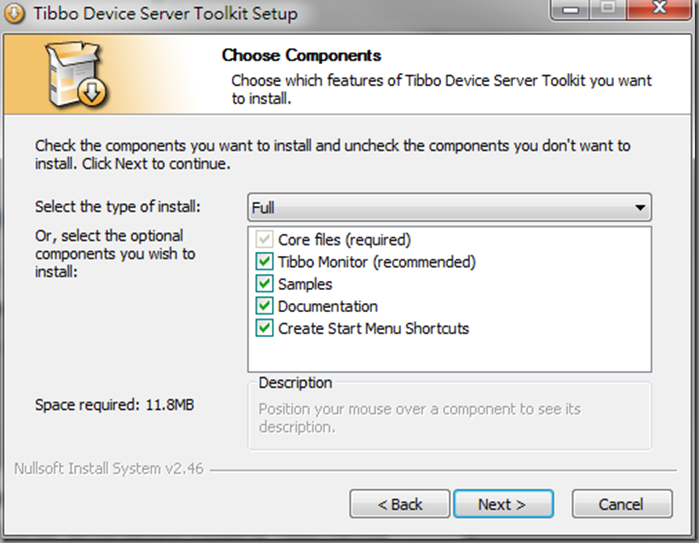
Task: Click the installer box icon in header
Action: (x=76, y=74)
